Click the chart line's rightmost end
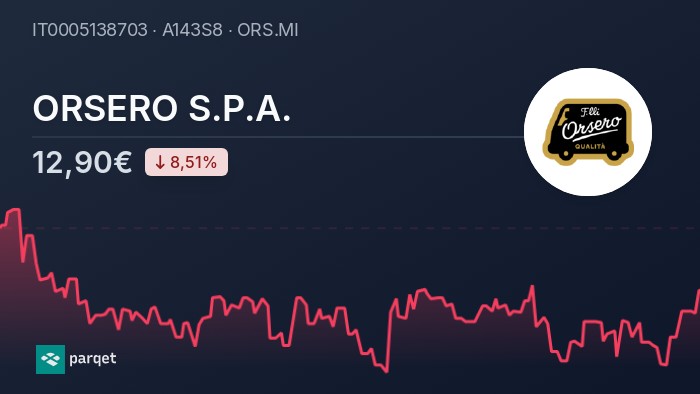Screen dimensions: 700x394 point(698,291)
